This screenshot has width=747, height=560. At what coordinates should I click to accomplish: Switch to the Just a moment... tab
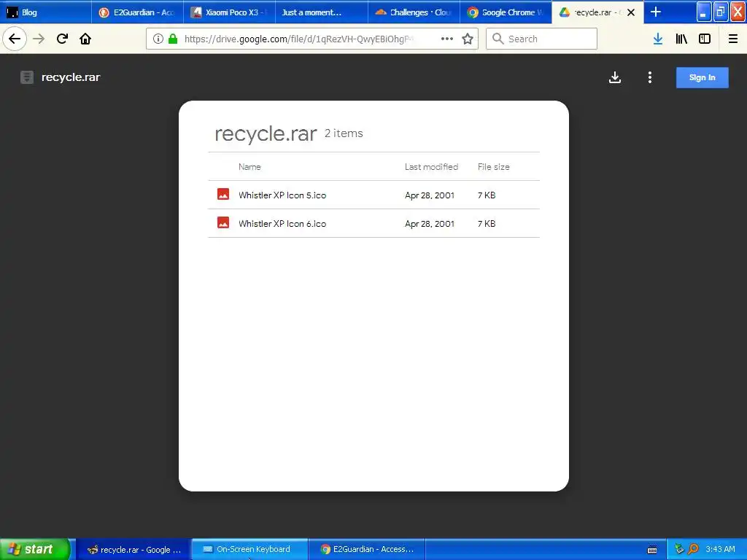tap(322, 12)
